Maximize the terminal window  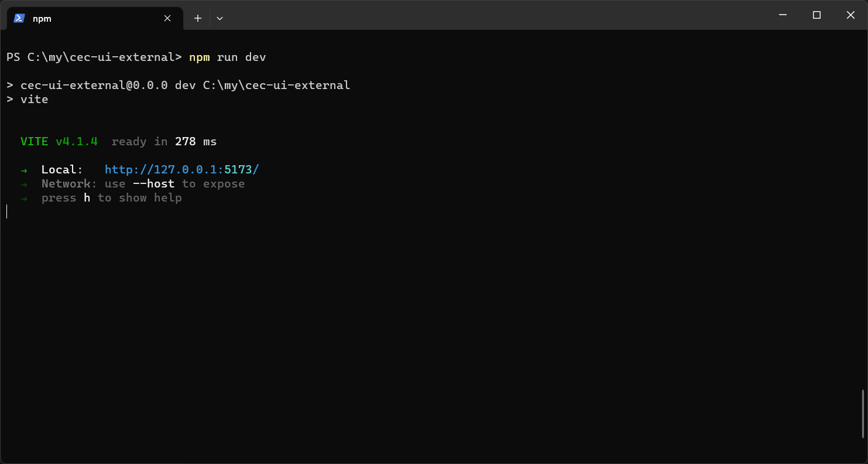tap(816, 15)
